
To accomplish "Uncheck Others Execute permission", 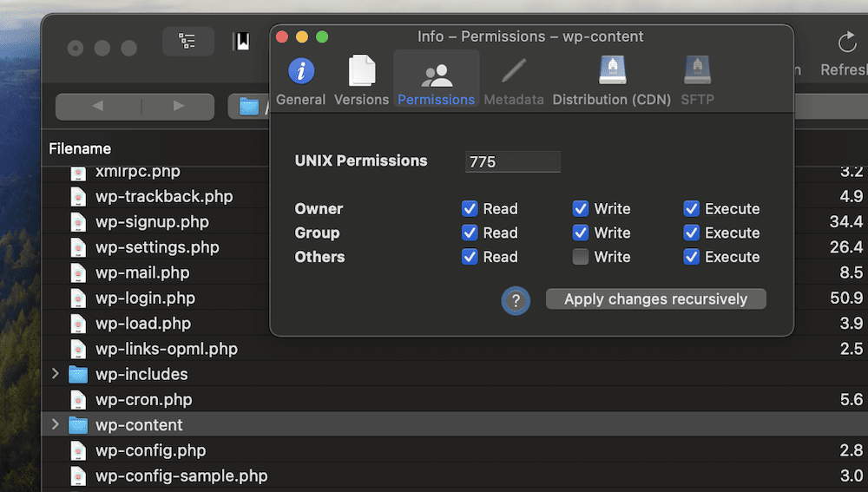I will (692, 257).
